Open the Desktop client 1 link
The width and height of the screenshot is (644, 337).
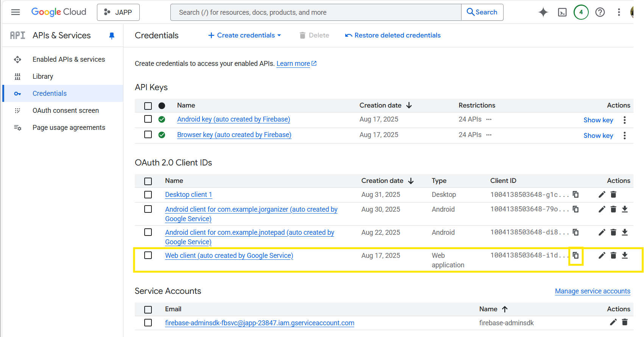[x=189, y=195]
